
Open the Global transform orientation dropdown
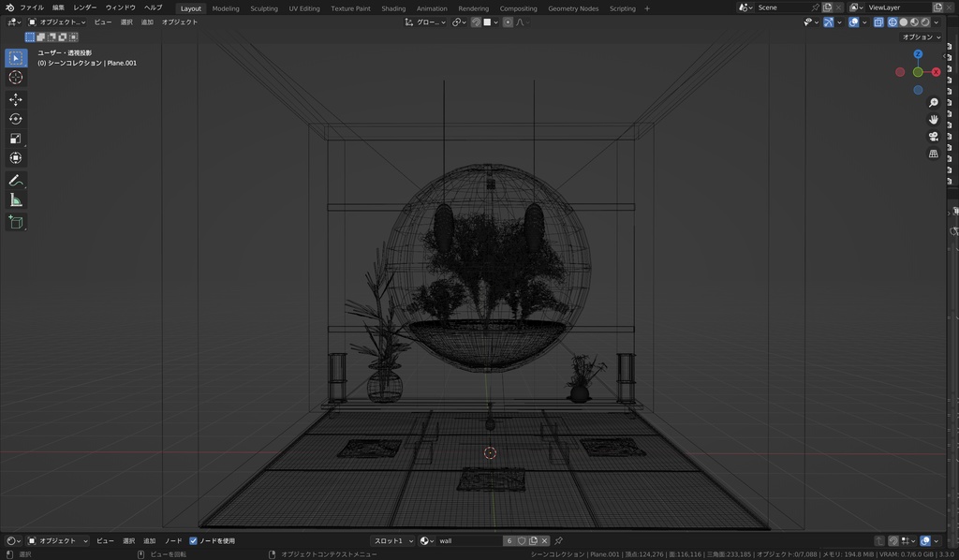tap(425, 22)
